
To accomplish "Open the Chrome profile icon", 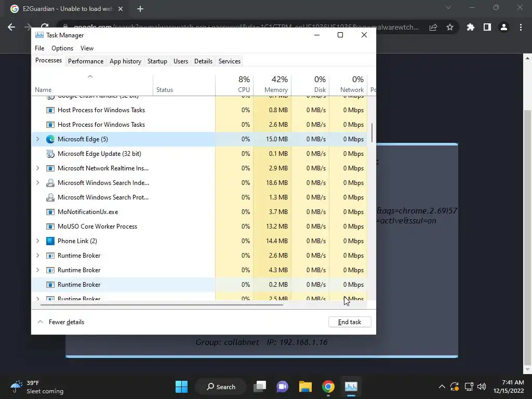I will click(x=504, y=27).
